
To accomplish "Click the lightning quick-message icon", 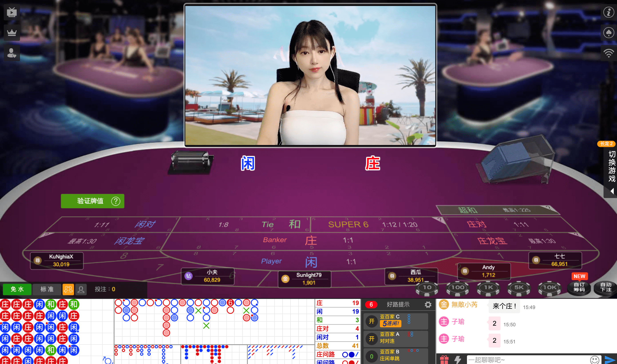I will coord(458,360).
